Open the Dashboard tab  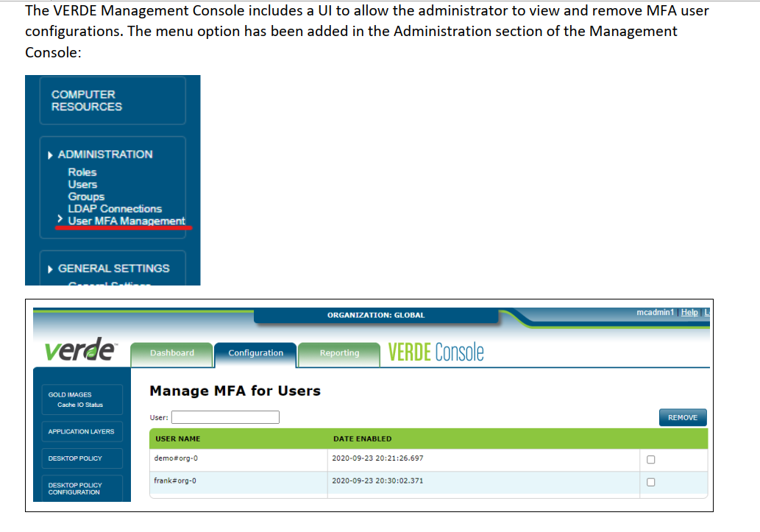[x=171, y=353]
